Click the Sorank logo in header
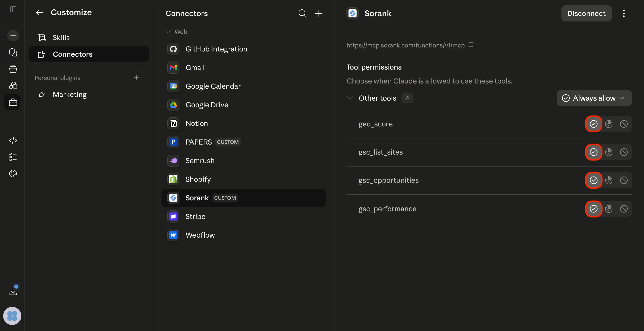644x331 pixels. [353, 13]
